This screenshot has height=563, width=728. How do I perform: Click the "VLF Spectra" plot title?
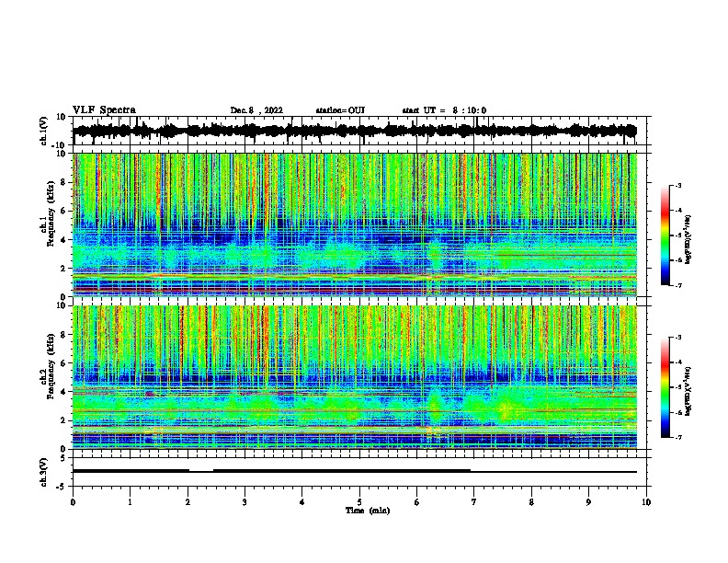104,110
